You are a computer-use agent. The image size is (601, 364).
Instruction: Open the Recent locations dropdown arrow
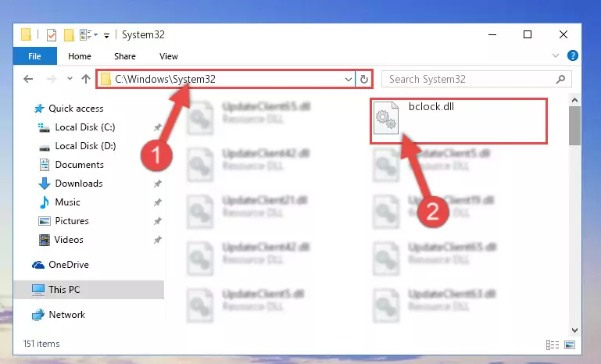click(x=70, y=79)
